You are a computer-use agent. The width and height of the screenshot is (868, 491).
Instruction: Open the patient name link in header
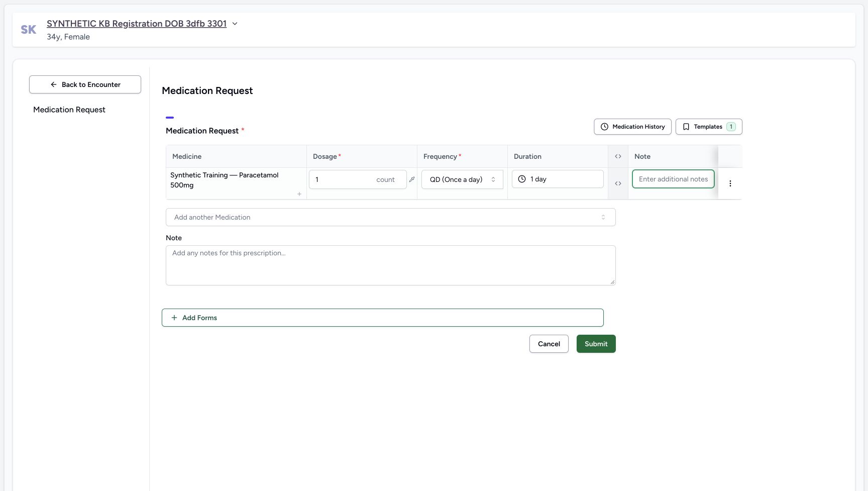[x=137, y=24]
